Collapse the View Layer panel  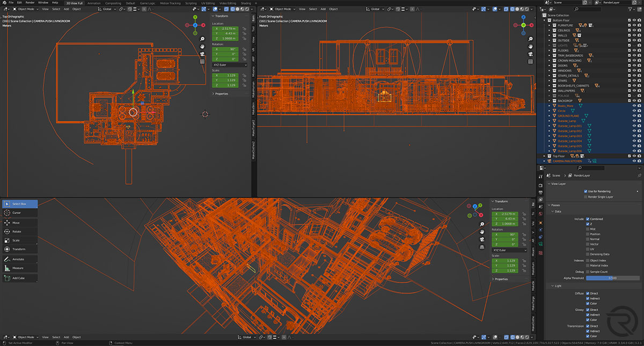549,183
